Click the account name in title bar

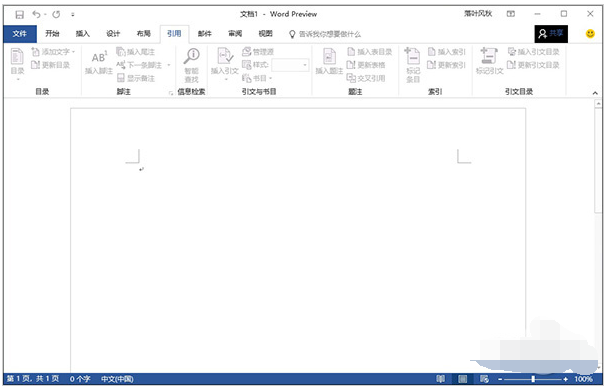[x=478, y=14]
